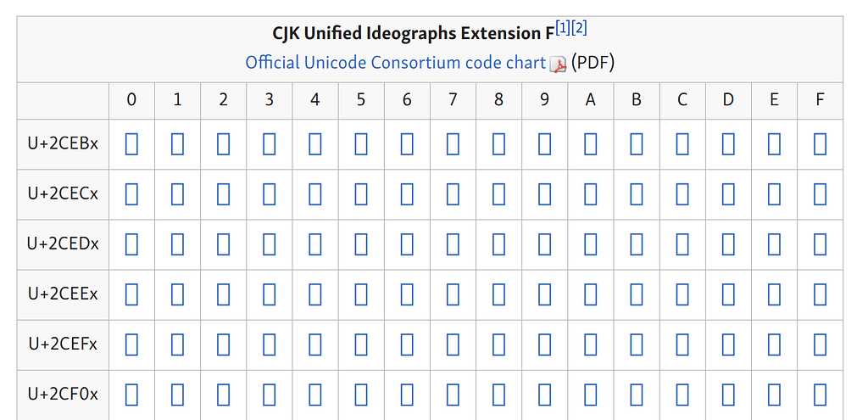Click the glyph at row U+2CEDx column 1

click(x=177, y=244)
